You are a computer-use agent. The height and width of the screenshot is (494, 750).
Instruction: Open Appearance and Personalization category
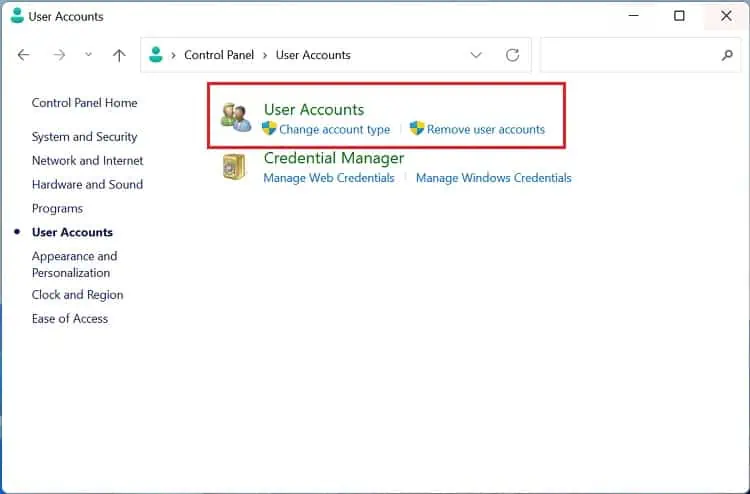point(75,264)
